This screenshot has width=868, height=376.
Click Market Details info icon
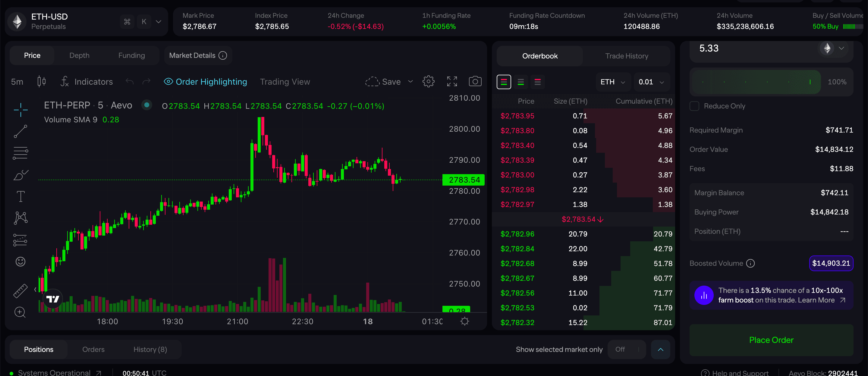223,56
